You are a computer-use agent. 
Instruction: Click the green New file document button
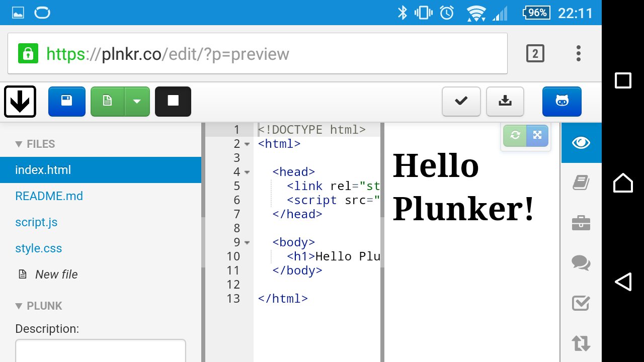(x=107, y=101)
